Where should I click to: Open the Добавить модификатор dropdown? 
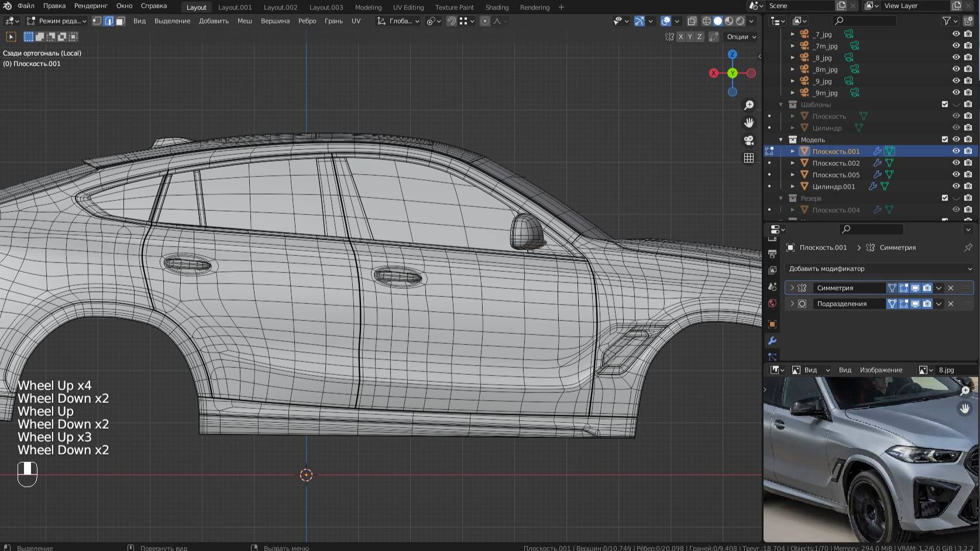pyautogui.click(x=878, y=268)
